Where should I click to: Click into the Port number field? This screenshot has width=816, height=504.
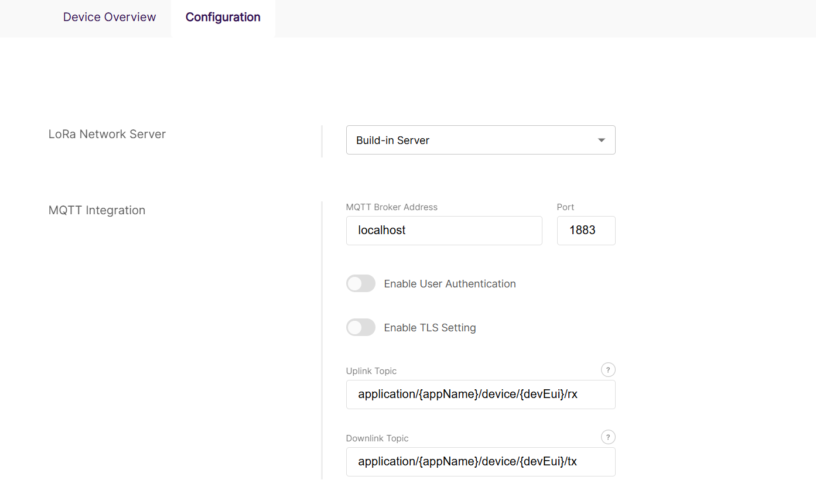tap(585, 231)
